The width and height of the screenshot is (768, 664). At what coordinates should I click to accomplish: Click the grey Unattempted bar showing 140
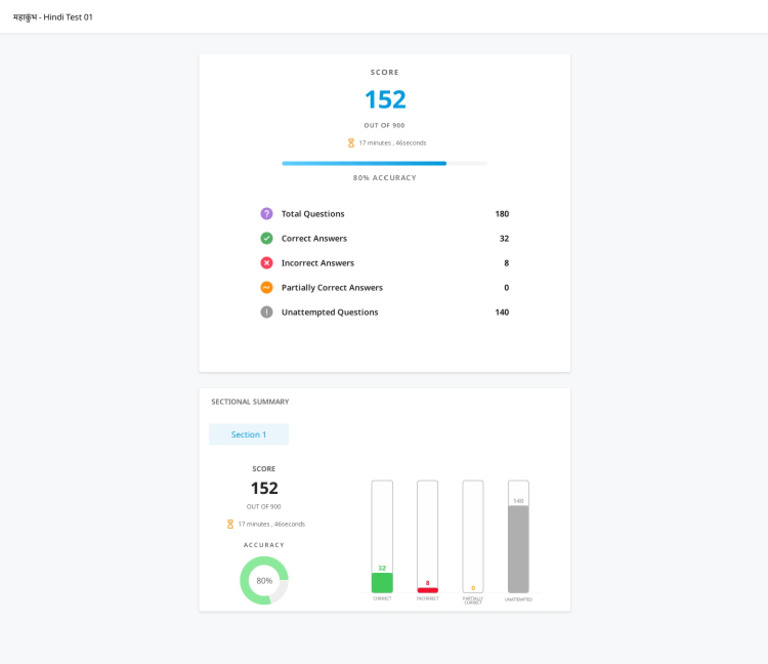tap(518, 549)
